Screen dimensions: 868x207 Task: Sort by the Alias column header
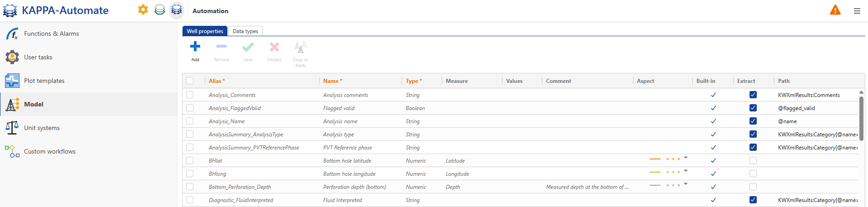pos(217,81)
